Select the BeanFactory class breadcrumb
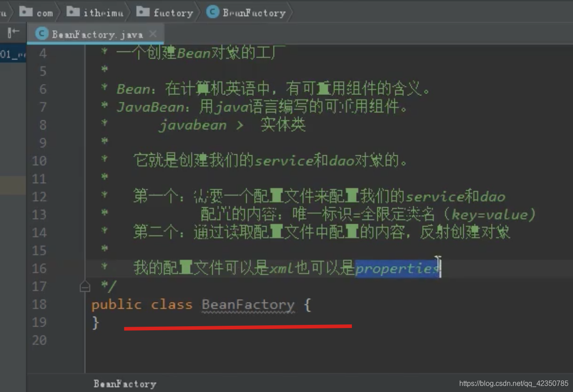 click(x=246, y=13)
